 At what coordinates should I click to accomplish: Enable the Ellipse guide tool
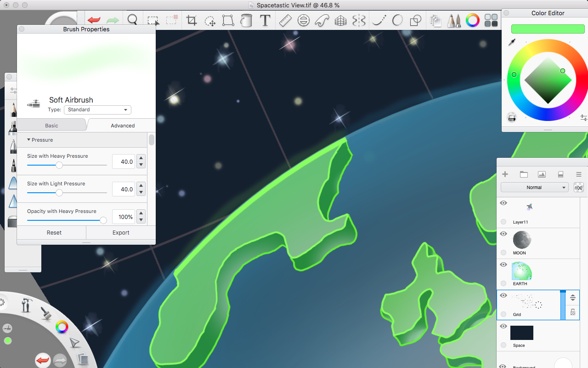303,20
